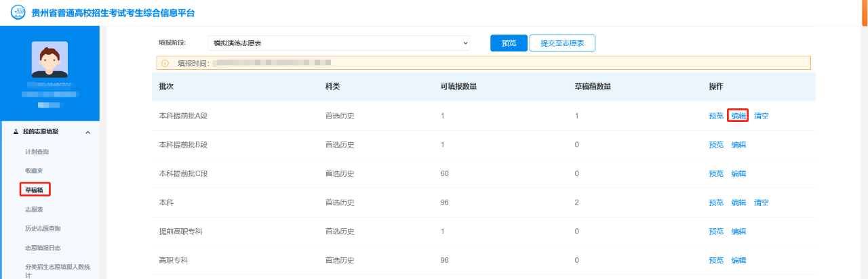
Task: Click the user avatar picture
Action: (x=50, y=60)
